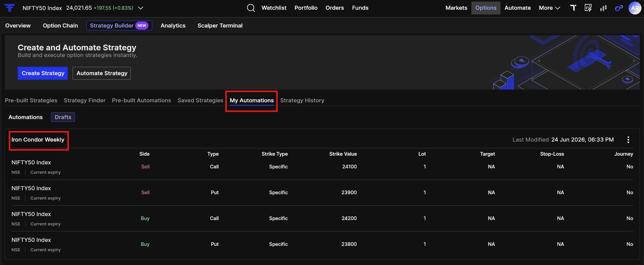Open the Orders page

(x=335, y=8)
